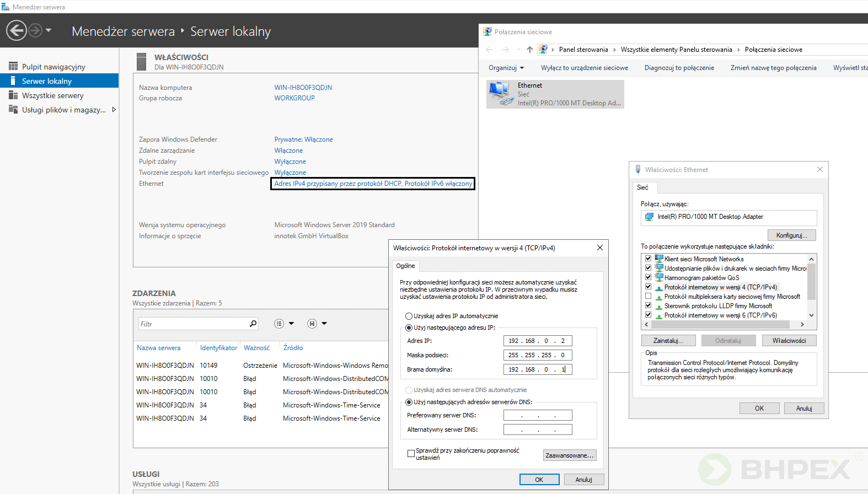Open recent locations dropdown in Połączenia sieciowe
This screenshot has width=868, height=494.
tap(518, 50)
